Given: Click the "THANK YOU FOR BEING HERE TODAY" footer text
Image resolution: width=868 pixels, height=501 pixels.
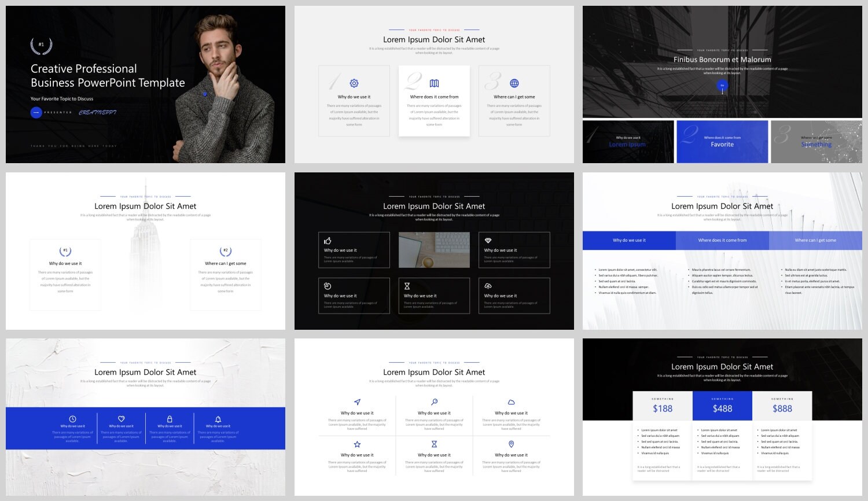Looking at the screenshot, I should (73, 146).
